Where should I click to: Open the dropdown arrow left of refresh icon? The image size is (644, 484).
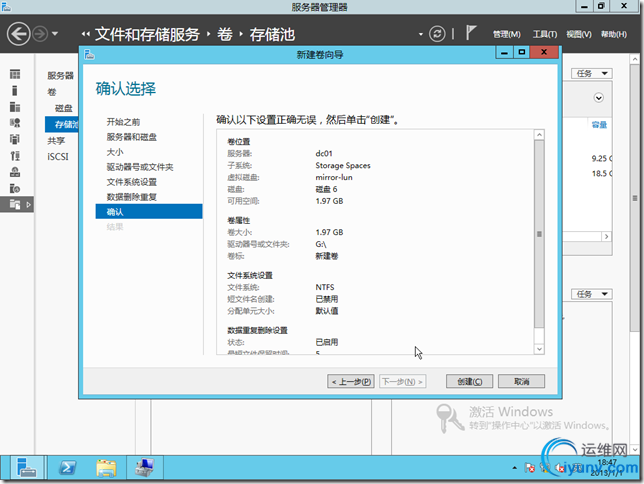point(421,34)
